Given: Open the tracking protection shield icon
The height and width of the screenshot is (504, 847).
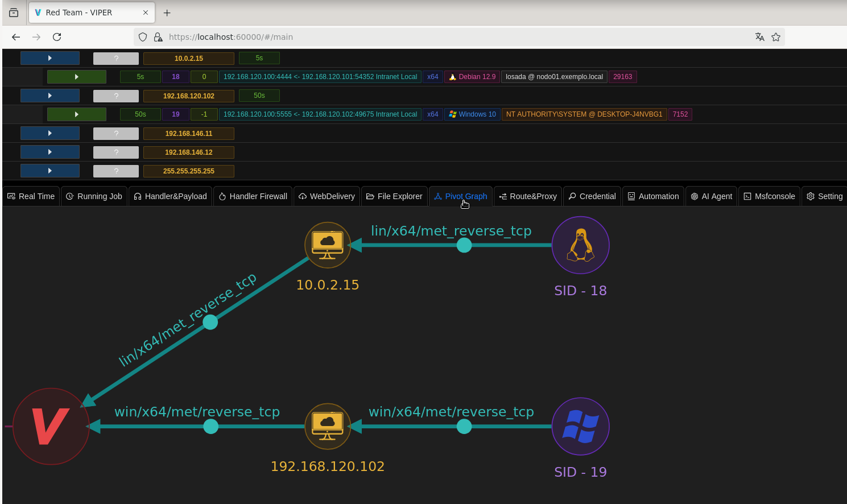Looking at the screenshot, I should click(143, 37).
